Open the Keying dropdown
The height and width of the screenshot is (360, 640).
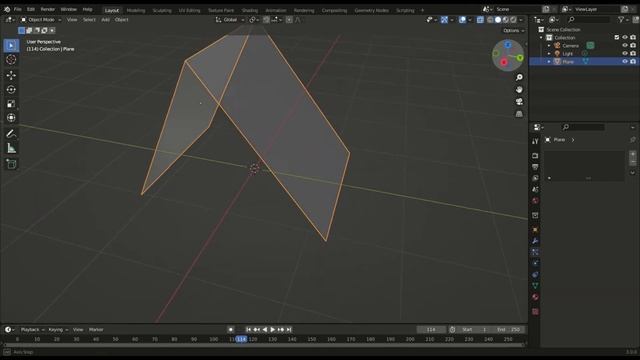[58, 329]
